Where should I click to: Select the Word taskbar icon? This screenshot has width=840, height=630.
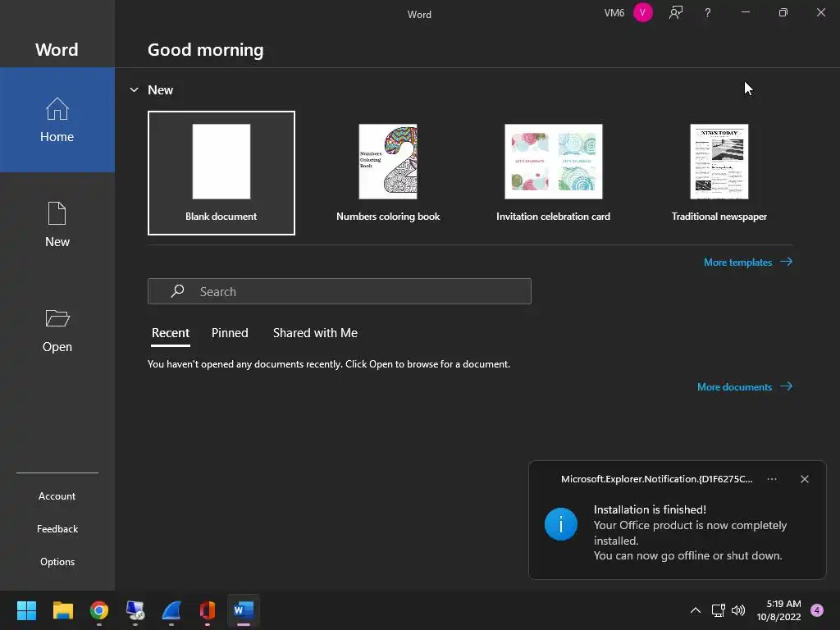click(x=244, y=610)
